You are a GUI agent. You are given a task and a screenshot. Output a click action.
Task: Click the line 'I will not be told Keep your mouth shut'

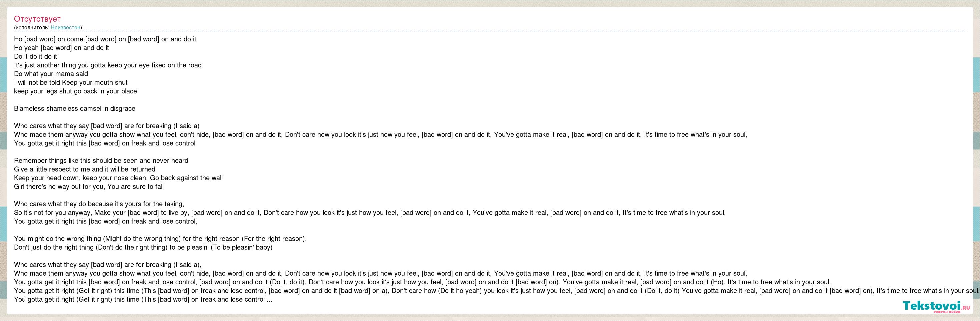(71, 83)
